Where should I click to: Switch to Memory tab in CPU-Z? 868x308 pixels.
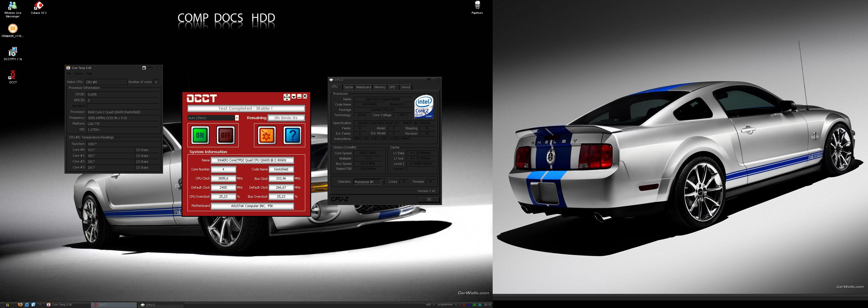tap(380, 87)
